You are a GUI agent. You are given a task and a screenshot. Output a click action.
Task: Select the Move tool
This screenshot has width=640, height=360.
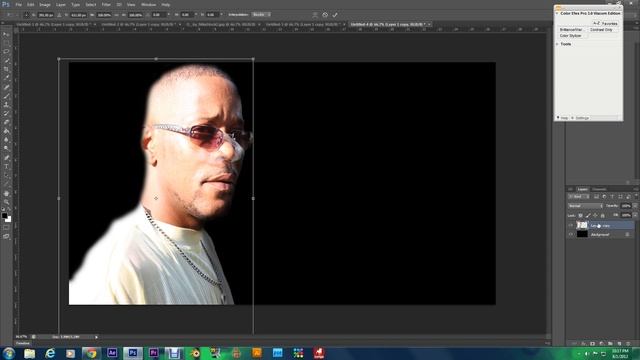6,34
